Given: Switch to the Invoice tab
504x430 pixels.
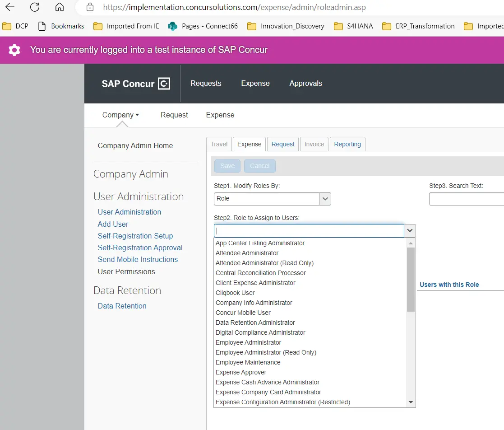Looking at the screenshot, I should (x=314, y=144).
